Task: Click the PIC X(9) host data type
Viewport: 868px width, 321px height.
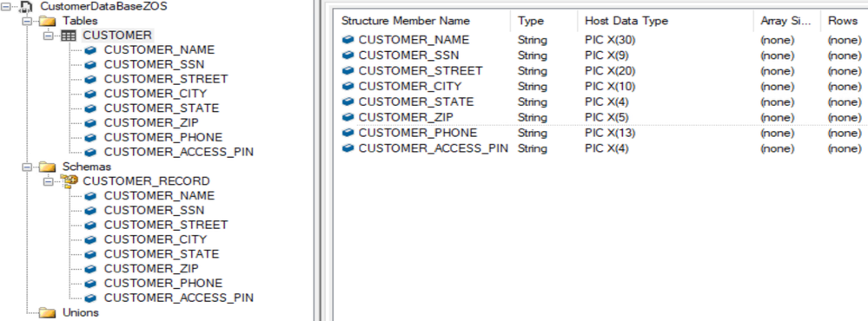Action: point(606,56)
